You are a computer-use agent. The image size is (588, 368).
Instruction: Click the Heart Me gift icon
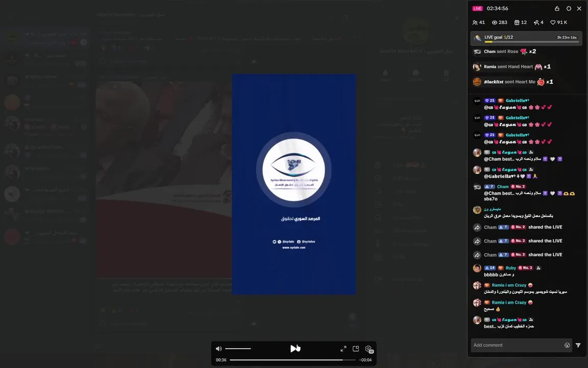click(x=541, y=82)
